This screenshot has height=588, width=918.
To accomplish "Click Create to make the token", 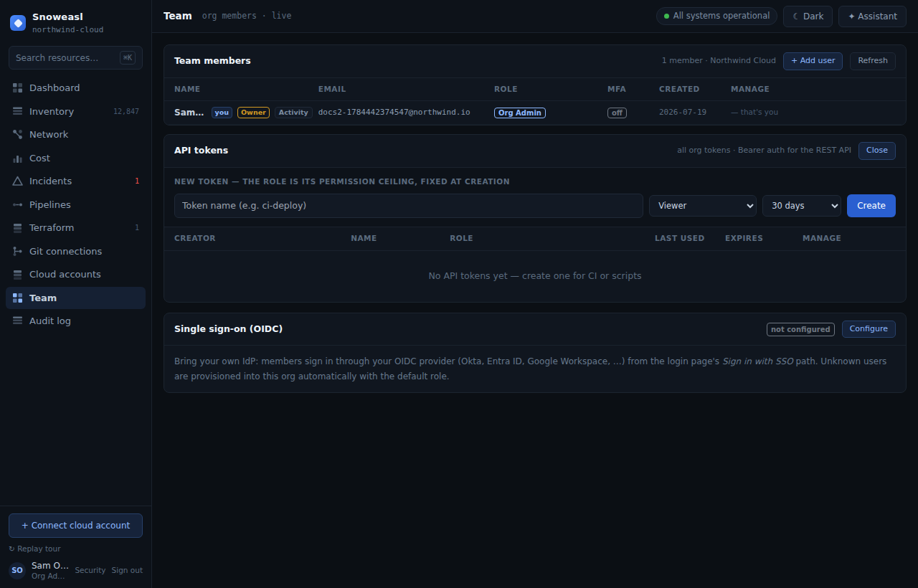I will tap(871, 206).
